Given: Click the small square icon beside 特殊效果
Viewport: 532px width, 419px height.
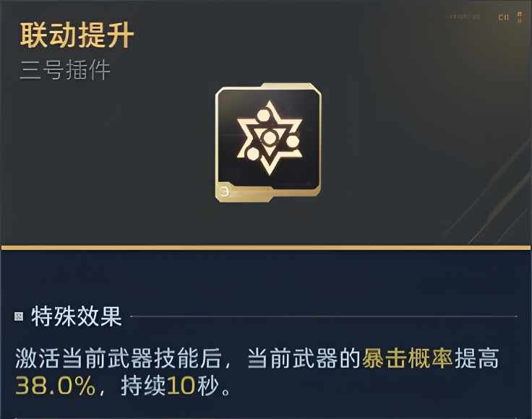Looking at the screenshot, I should (19, 316).
